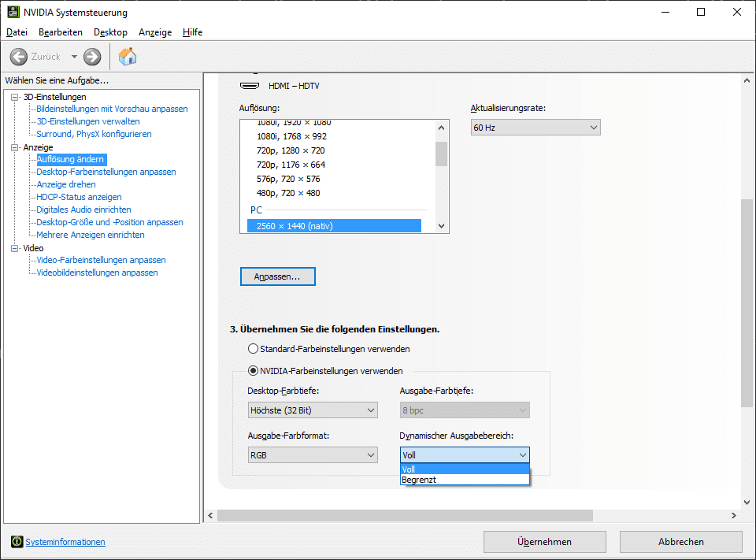Click the horizontal scrollbar right arrow
Viewport: 756px width, 560px height.
click(734, 516)
